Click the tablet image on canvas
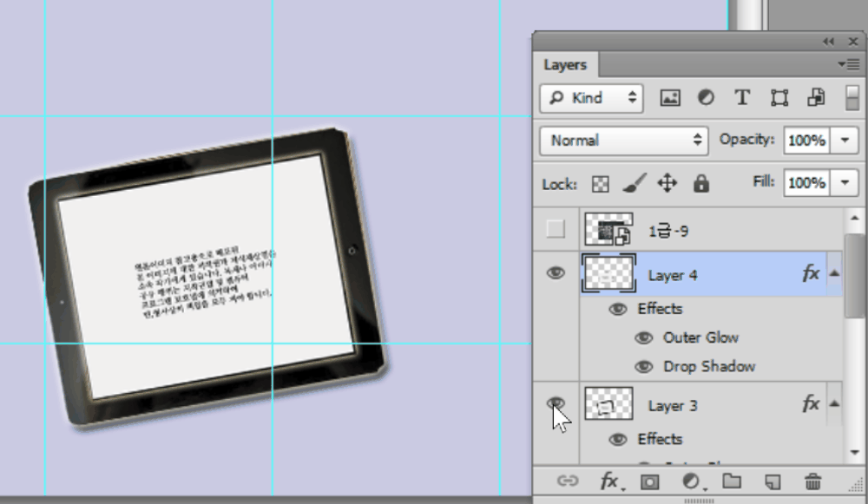Viewport: 868px width, 504px height. pos(208,278)
